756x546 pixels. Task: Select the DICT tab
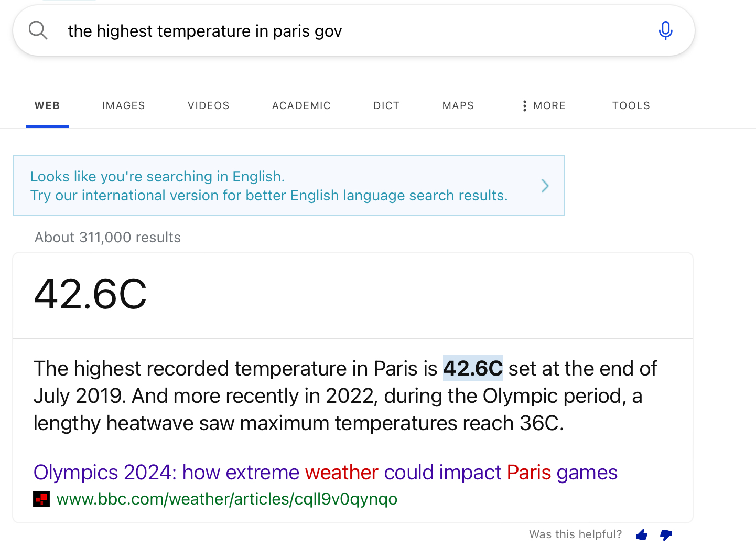386,106
